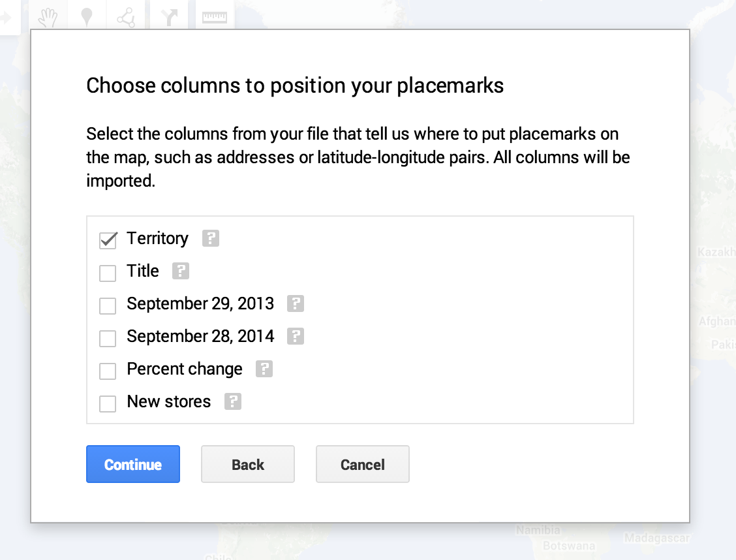Select the Measure distances ruler tool
736x560 pixels.
pyautogui.click(x=215, y=13)
